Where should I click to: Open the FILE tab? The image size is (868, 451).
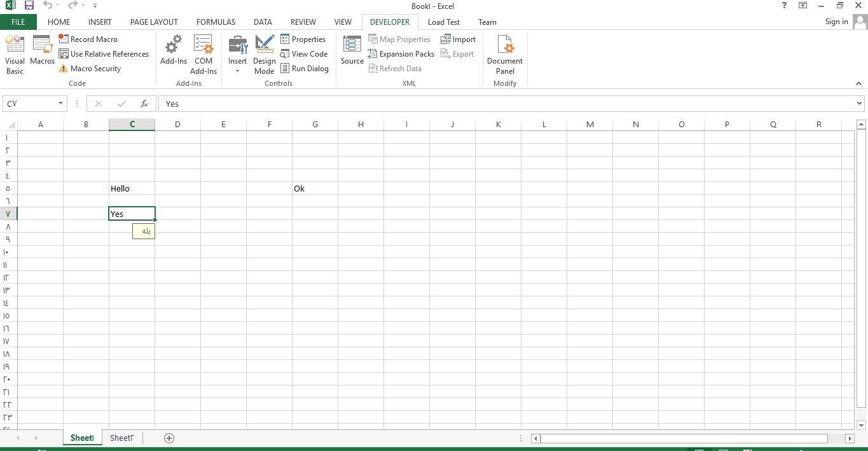coord(18,22)
